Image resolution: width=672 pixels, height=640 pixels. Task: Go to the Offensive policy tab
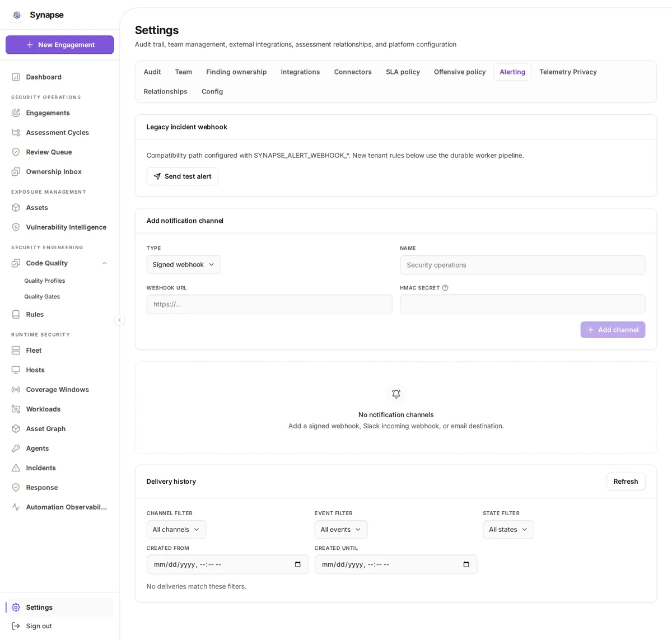[460, 72]
